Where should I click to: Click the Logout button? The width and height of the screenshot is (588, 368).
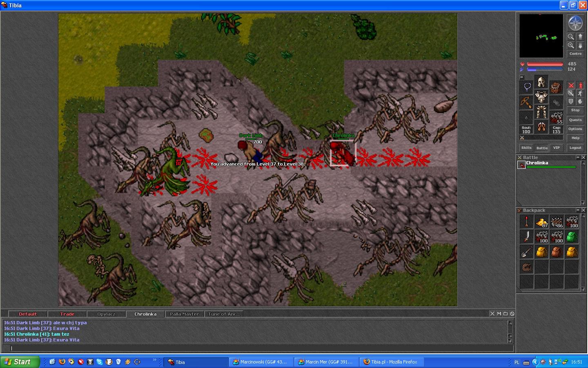click(575, 148)
